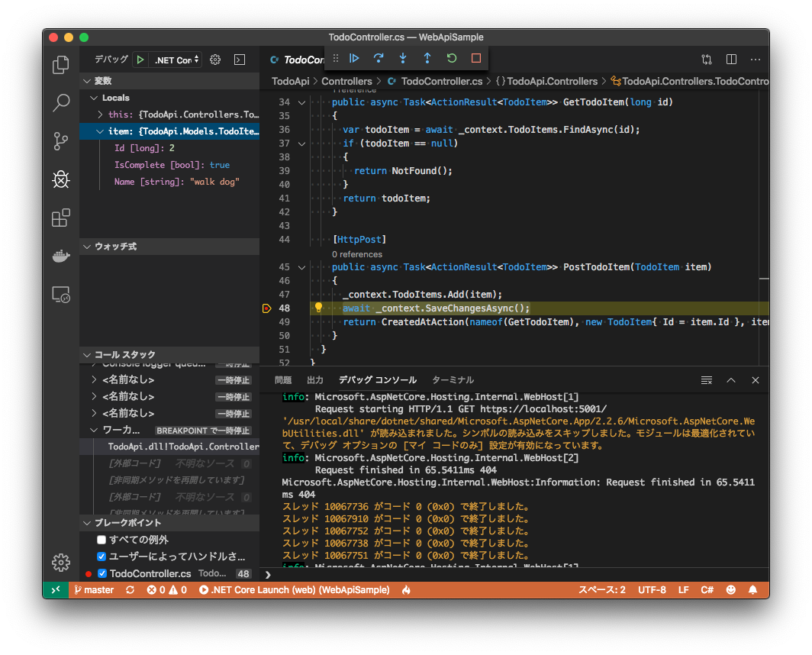Screen dimensions: 812x655
Task: Open changes compare icon in editor
Action: tap(707, 60)
